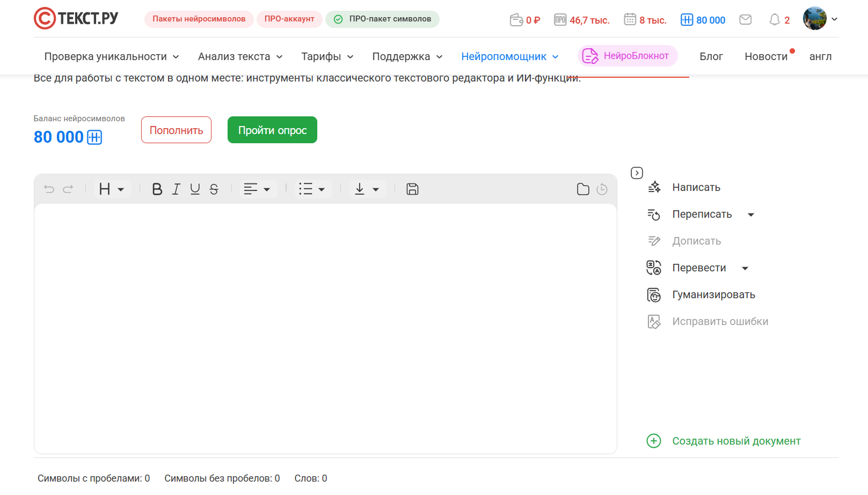Image resolution: width=868 pixels, height=495 pixels.
Task: Click the version history clock icon
Action: [602, 189]
